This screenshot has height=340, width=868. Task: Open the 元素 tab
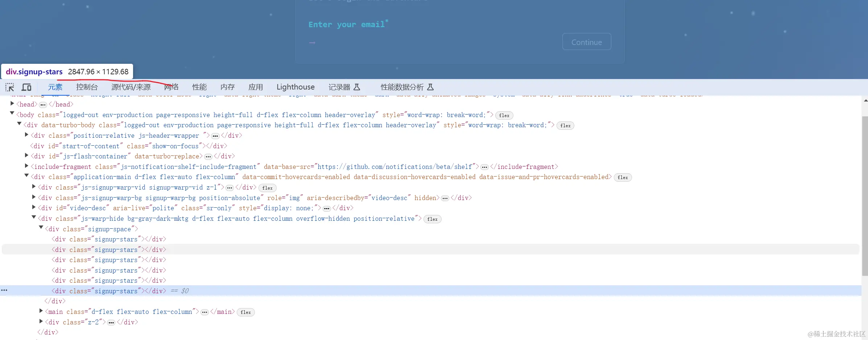(x=55, y=87)
